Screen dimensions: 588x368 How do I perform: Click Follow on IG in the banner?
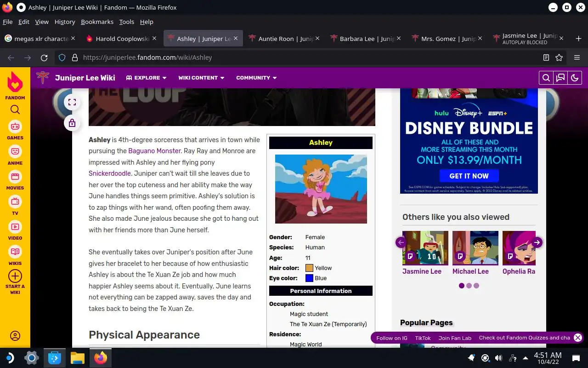click(392, 338)
